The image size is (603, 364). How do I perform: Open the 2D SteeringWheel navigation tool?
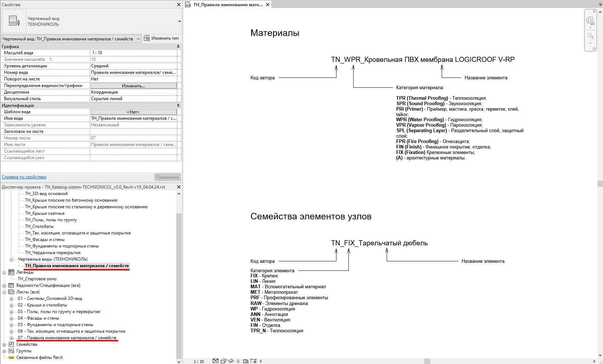(590, 20)
